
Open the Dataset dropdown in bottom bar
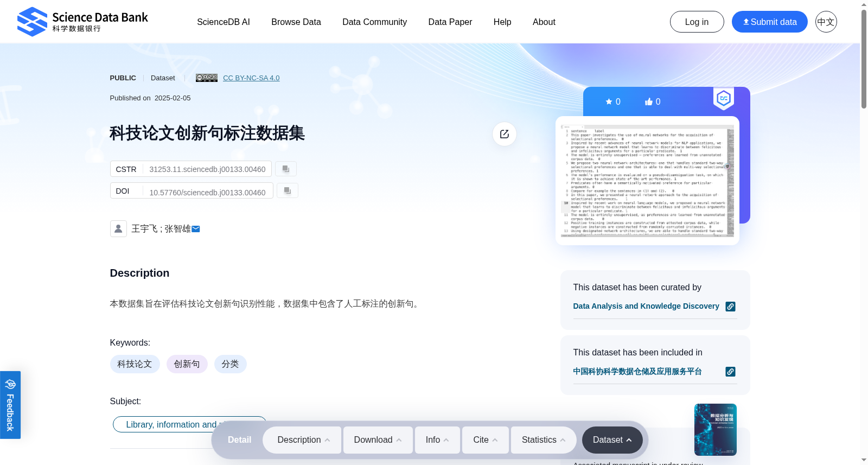(x=612, y=440)
